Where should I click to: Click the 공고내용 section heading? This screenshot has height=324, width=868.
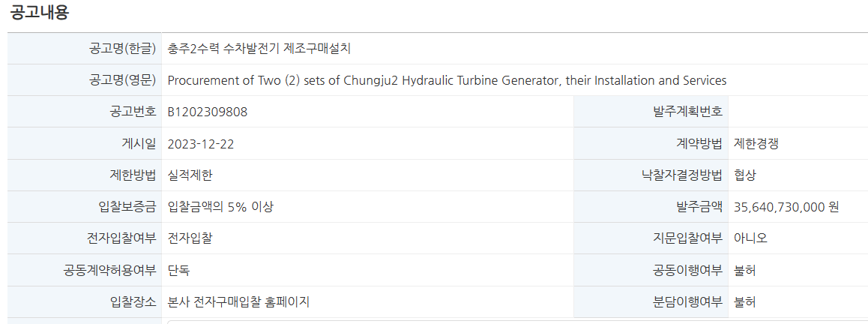point(39,12)
